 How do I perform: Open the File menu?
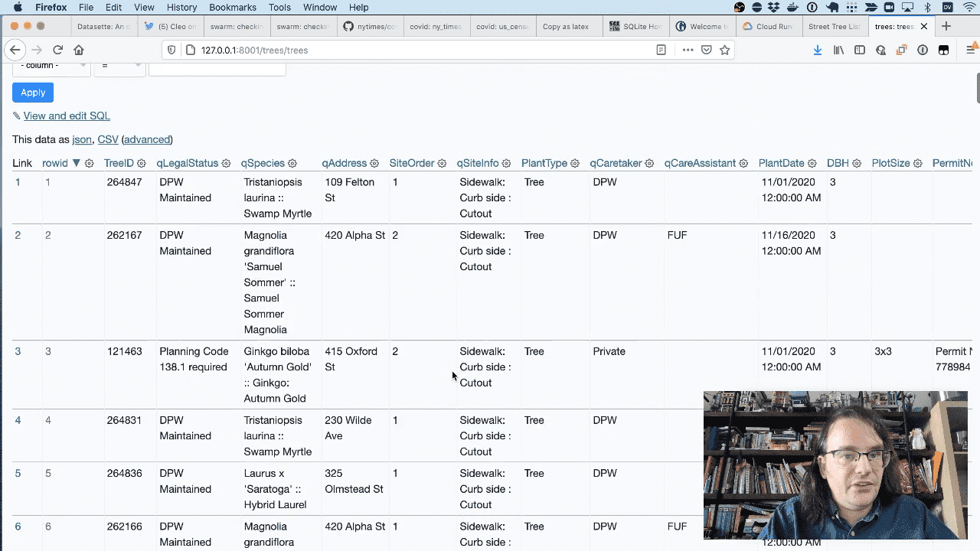[x=86, y=7]
